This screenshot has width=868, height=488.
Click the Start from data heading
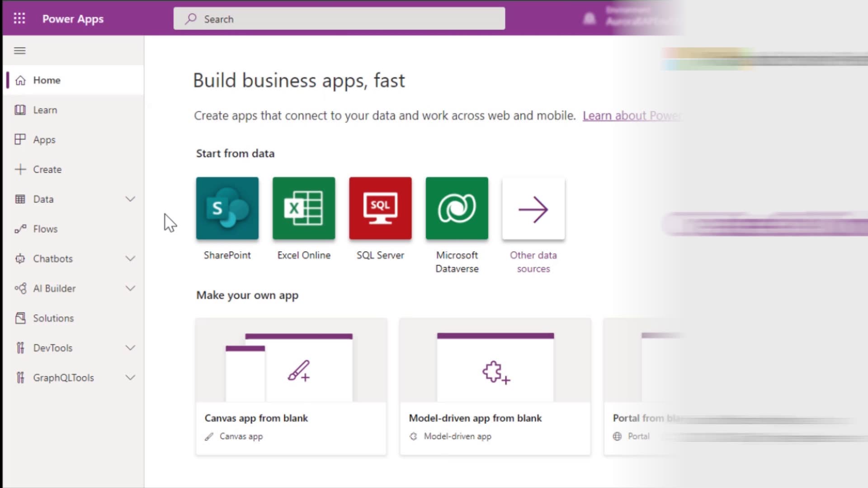(x=235, y=154)
